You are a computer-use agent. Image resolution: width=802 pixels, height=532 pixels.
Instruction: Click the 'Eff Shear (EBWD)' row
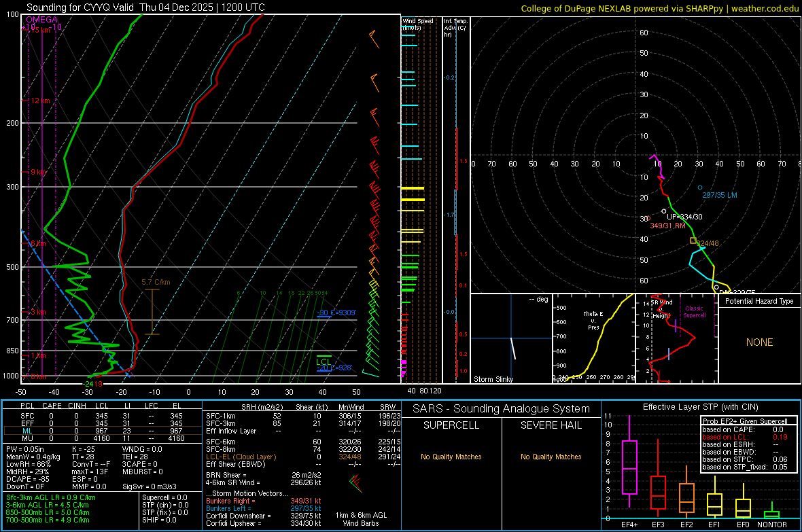tap(303, 464)
